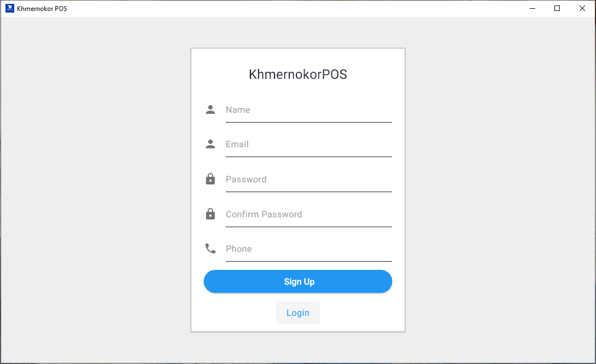Click the KhmernokorPOS heading text
596x364 pixels.
coord(298,74)
